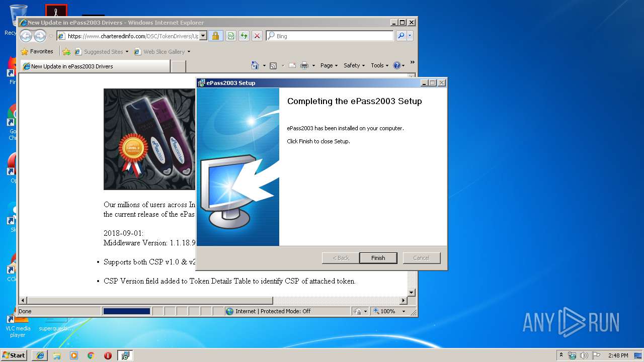Refresh the page in Internet Explorer
Screen dimensions: 644x362
[x=244, y=36]
